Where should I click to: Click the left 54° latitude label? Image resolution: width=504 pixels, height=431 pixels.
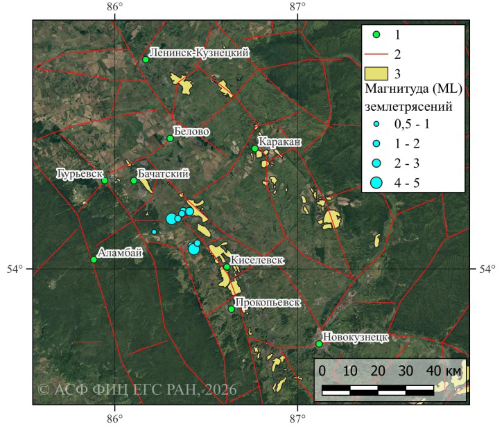[x=15, y=269]
